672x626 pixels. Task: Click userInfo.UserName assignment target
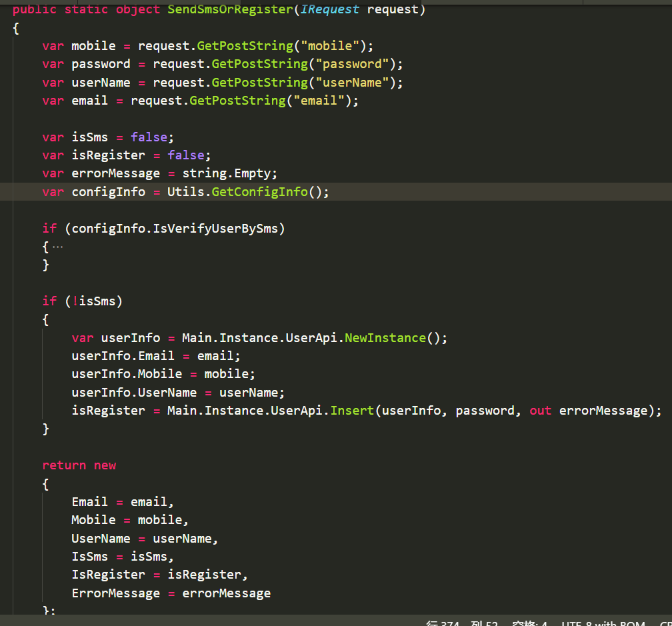[x=134, y=393]
